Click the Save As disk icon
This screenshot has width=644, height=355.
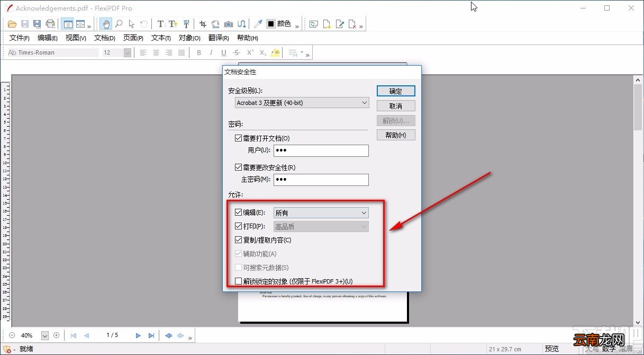(x=37, y=24)
